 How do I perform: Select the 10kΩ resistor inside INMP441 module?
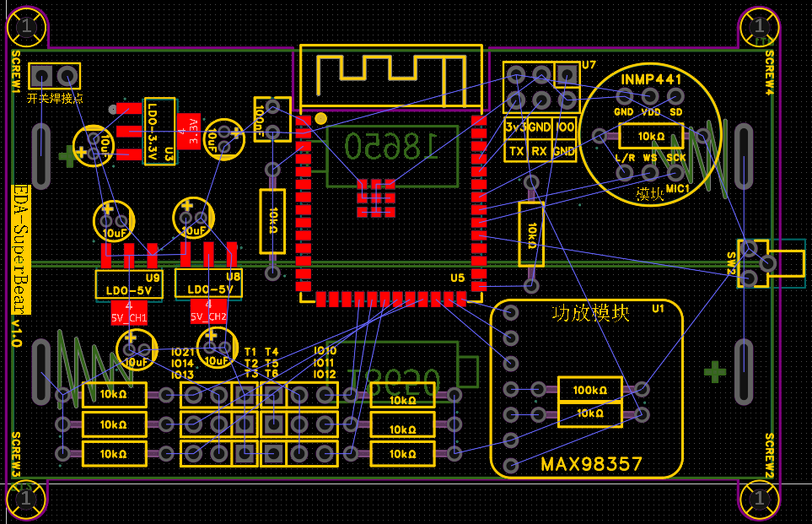[x=650, y=136]
